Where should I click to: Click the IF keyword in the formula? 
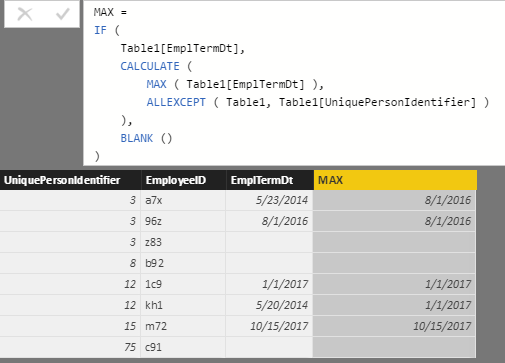tap(100, 30)
